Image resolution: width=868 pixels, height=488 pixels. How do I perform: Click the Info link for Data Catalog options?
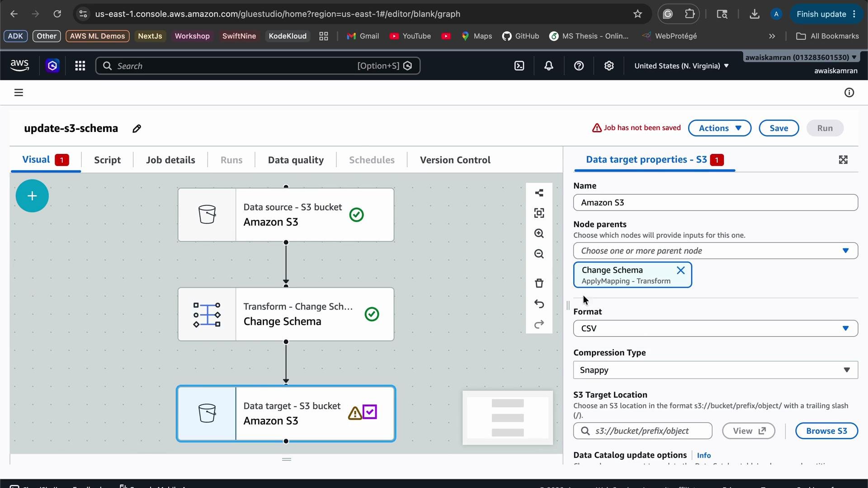(x=703, y=456)
